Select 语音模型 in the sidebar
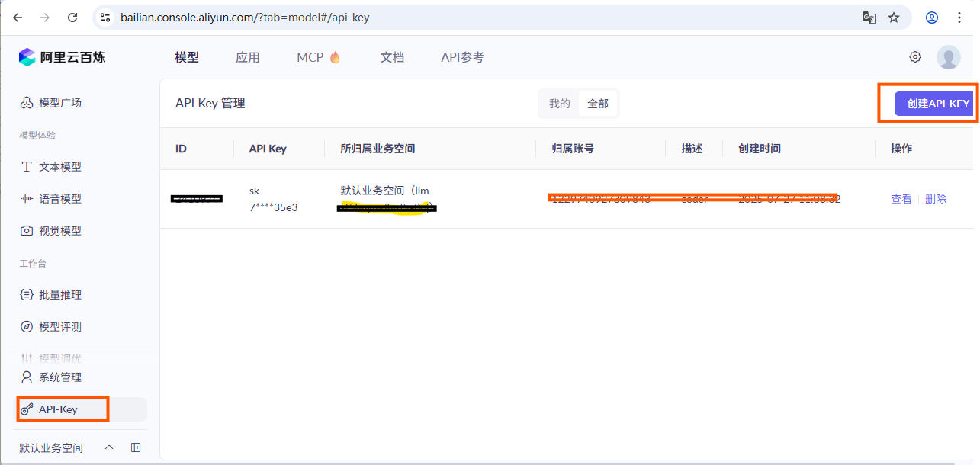The width and height of the screenshot is (980, 465). [59, 199]
